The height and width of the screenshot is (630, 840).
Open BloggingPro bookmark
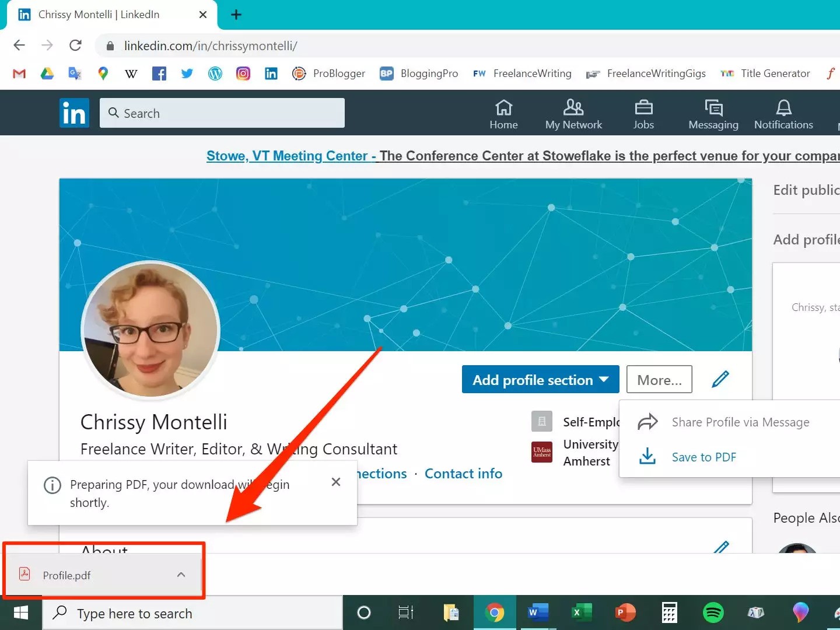(x=419, y=73)
